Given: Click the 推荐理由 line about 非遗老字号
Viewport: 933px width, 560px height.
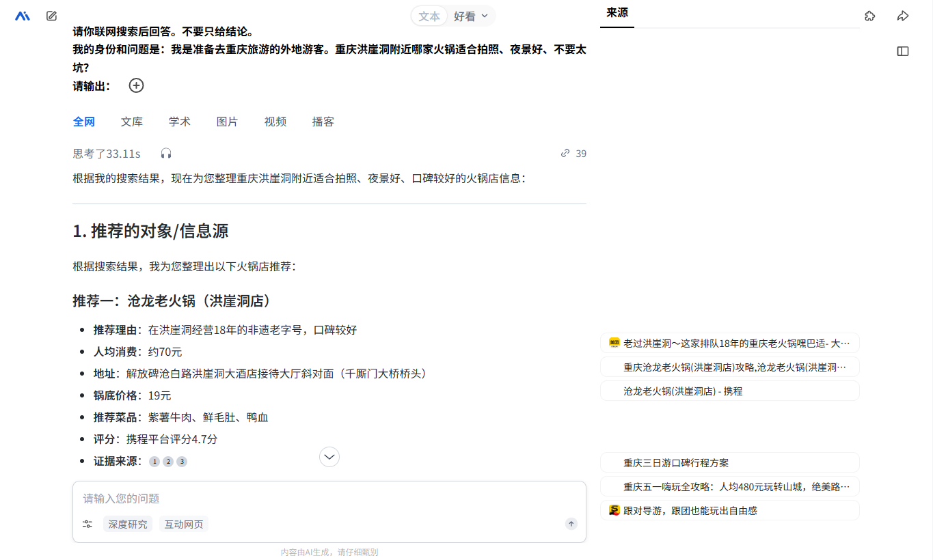Looking at the screenshot, I should point(226,330).
